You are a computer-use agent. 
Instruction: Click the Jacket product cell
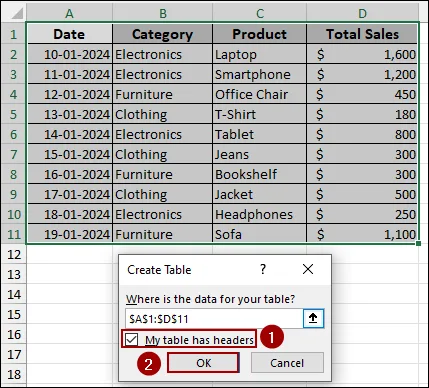tap(260, 194)
